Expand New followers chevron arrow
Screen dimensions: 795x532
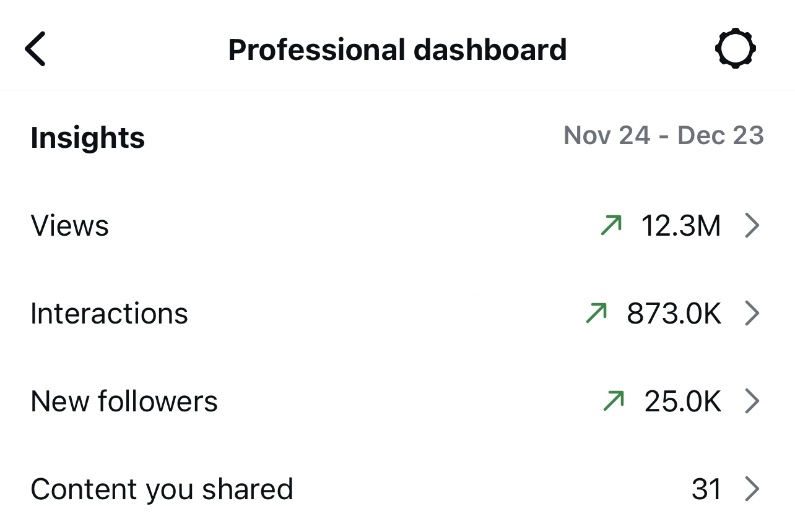coord(752,401)
